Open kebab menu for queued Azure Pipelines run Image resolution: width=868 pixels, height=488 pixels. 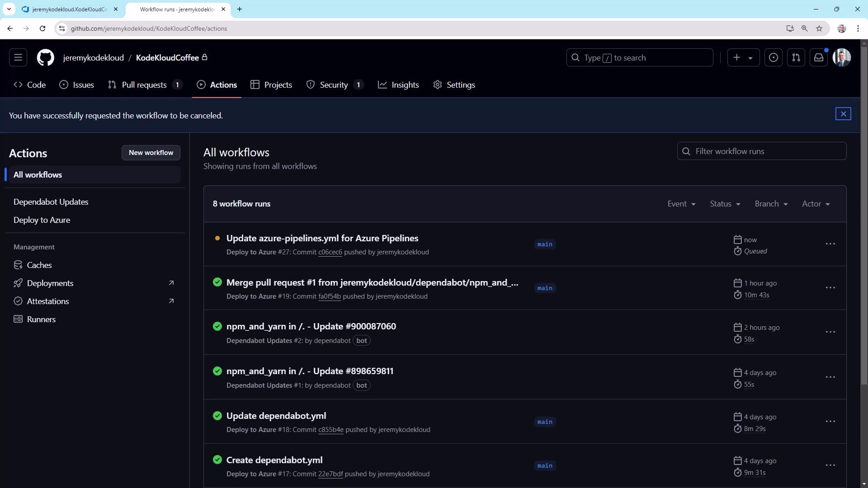tap(830, 244)
